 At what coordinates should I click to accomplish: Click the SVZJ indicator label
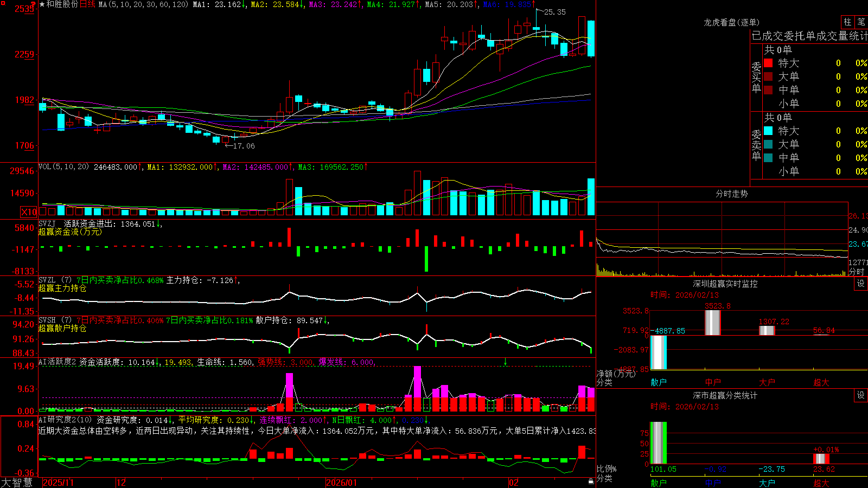(x=47, y=223)
